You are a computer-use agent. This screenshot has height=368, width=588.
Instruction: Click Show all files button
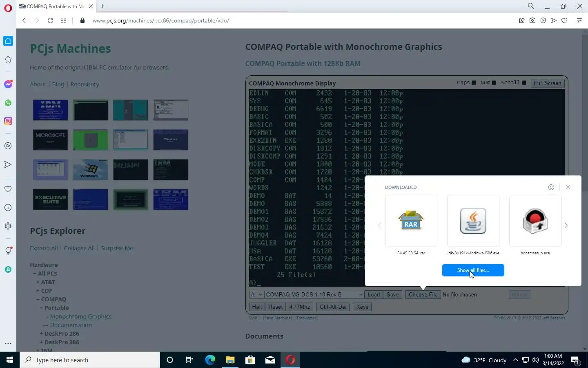(473, 270)
